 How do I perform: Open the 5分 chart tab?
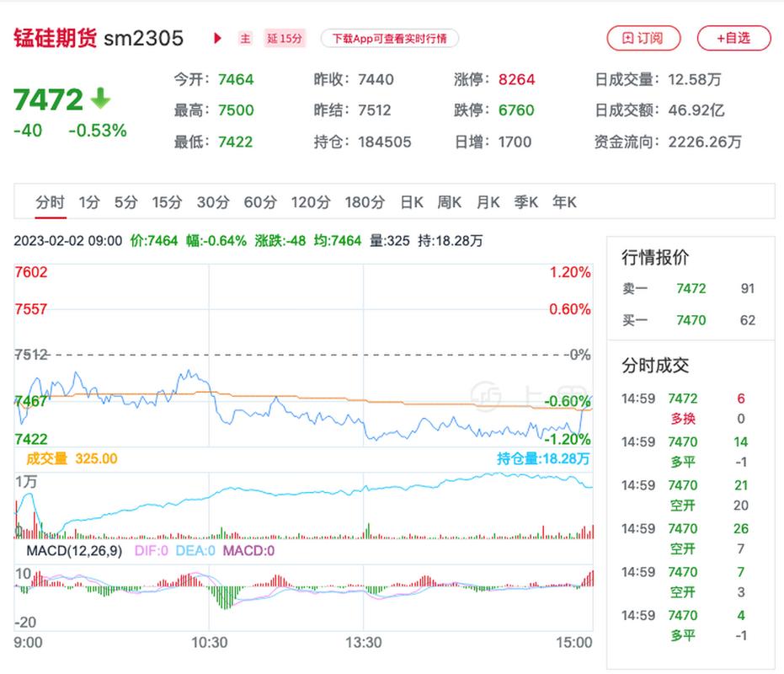pos(124,202)
